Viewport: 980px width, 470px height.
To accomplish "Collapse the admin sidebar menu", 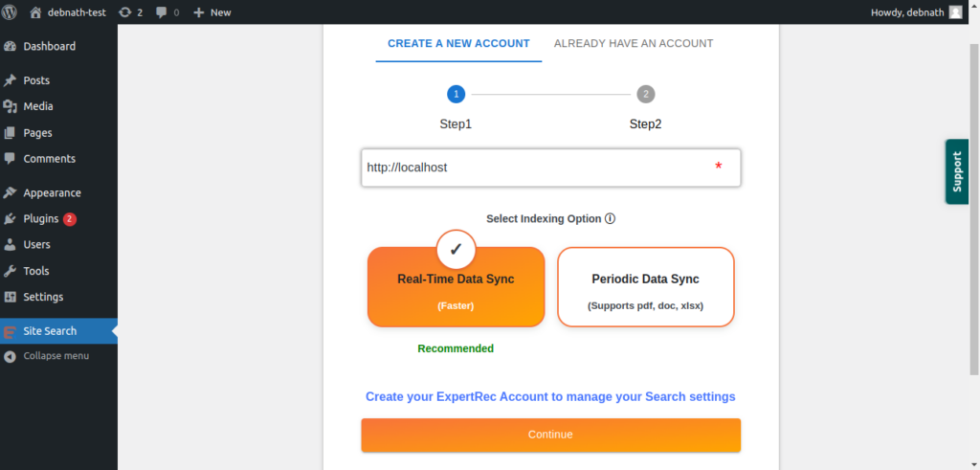I will click(56, 356).
